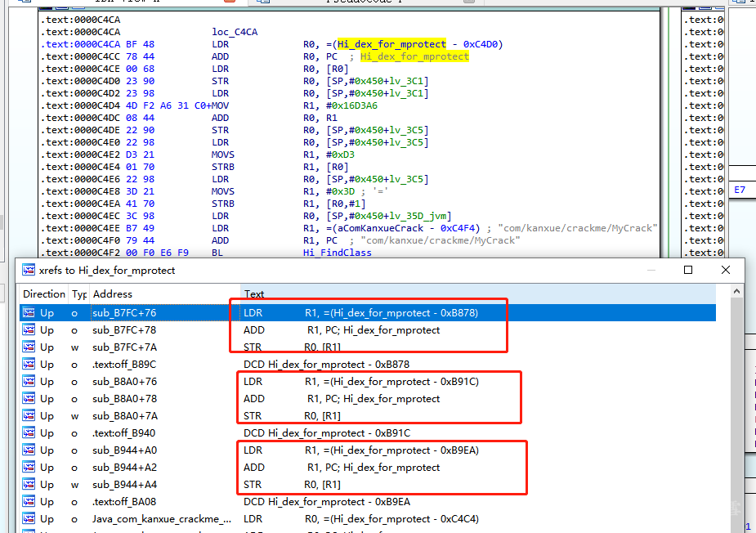Click the loc_C4CA label in disassembly

[x=235, y=32]
